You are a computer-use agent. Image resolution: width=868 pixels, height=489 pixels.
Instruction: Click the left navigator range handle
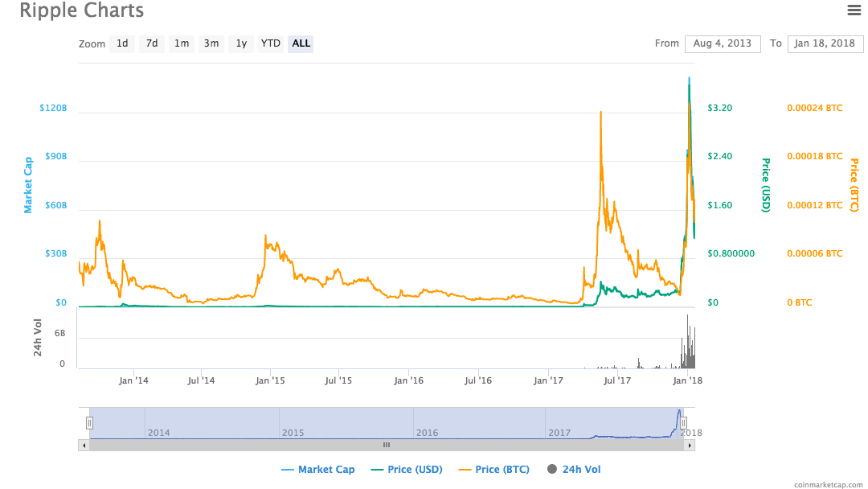coord(89,423)
